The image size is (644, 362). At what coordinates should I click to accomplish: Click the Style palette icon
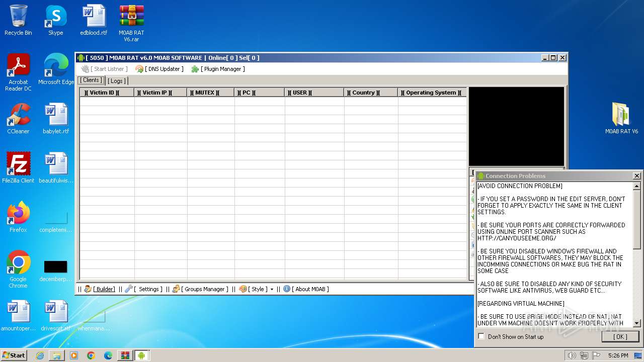tap(243, 289)
